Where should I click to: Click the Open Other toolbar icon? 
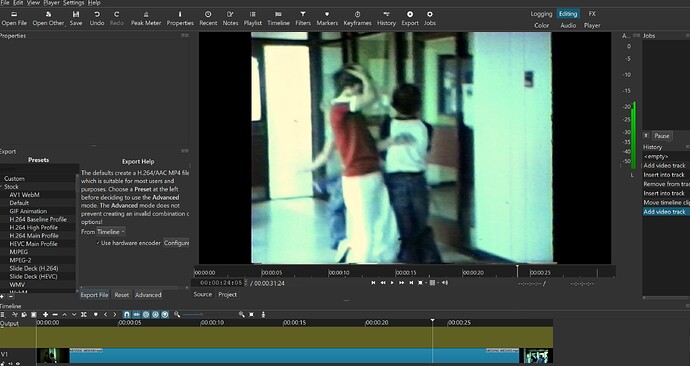coord(48,18)
